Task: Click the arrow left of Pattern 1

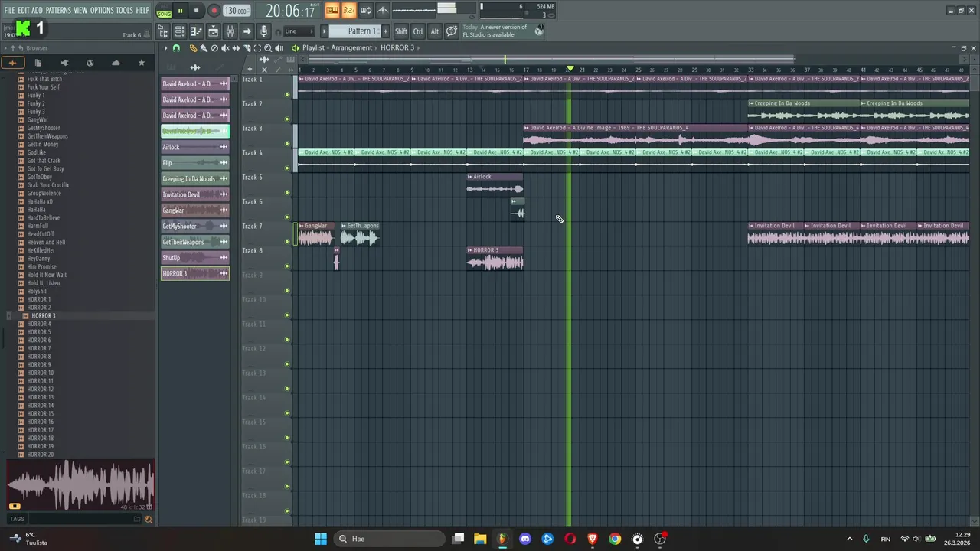Action: coord(324,31)
